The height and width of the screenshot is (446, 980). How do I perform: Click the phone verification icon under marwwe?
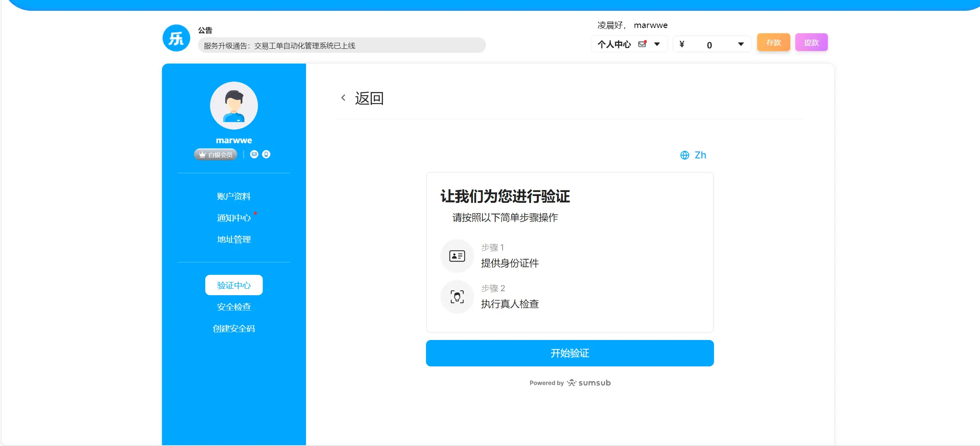coord(266,154)
